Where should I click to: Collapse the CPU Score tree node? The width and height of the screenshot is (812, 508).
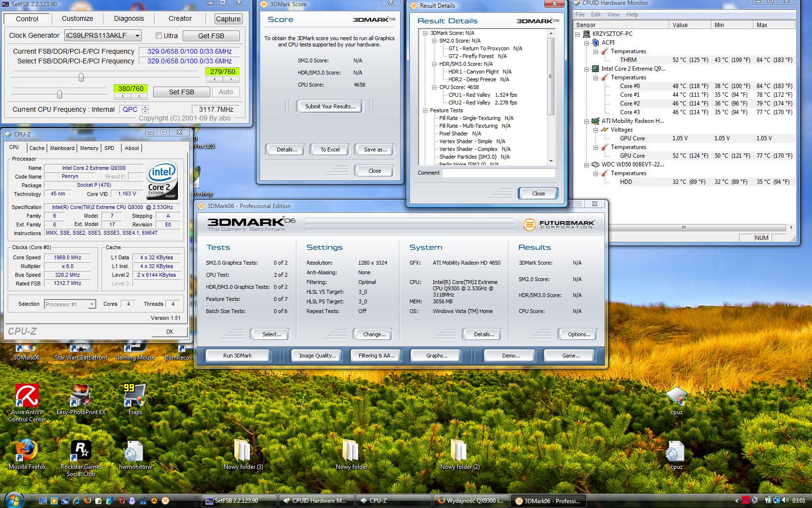tap(434, 87)
